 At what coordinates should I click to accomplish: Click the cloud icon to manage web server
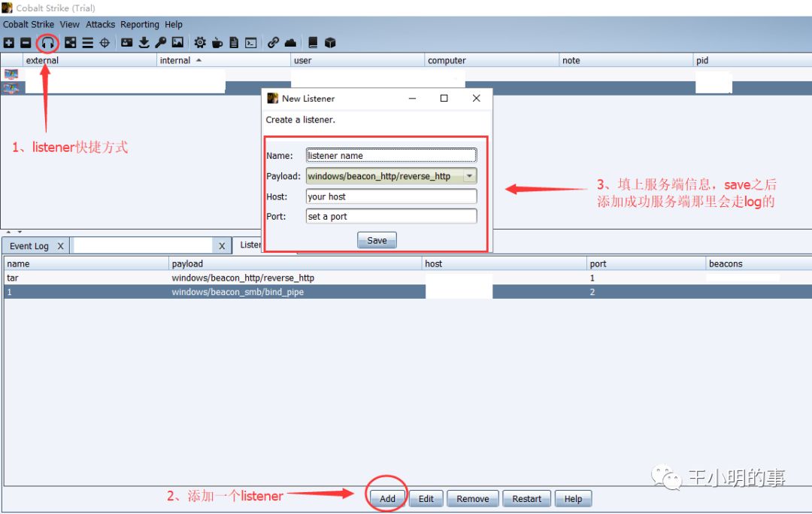coord(290,43)
